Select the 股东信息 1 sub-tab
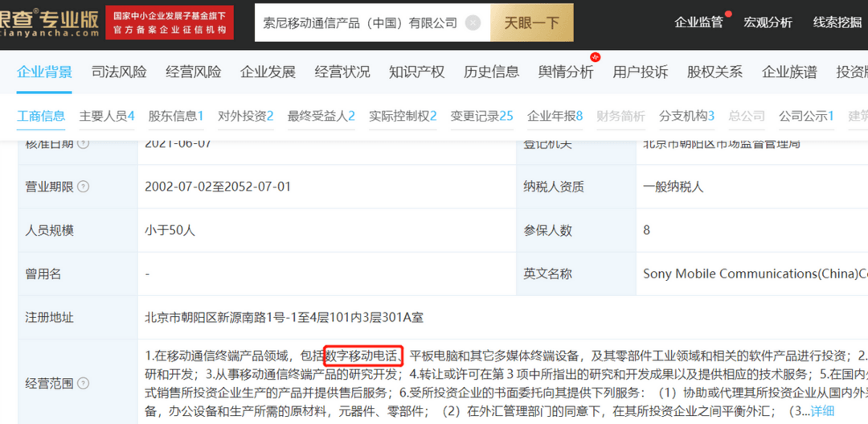Viewport: 868px width, 424px height. pos(176,117)
